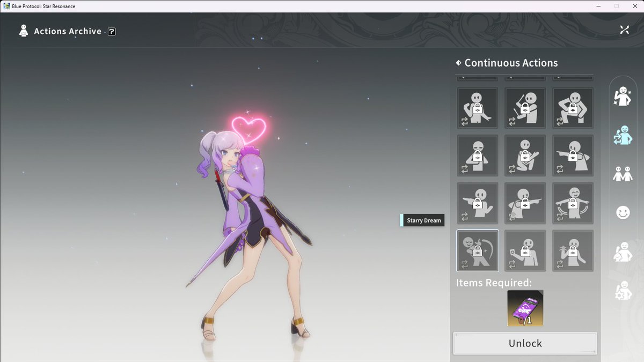Switch to the two-person holding hands tab

point(623,174)
